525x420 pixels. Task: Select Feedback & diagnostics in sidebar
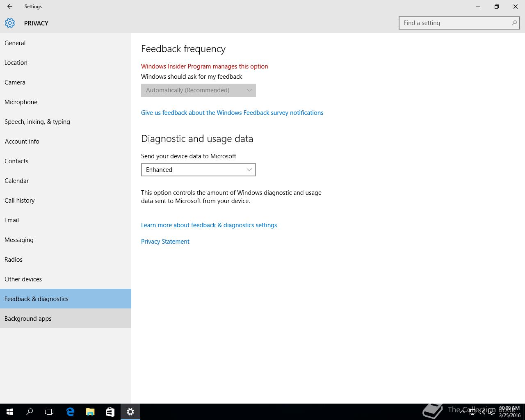[66, 299]
